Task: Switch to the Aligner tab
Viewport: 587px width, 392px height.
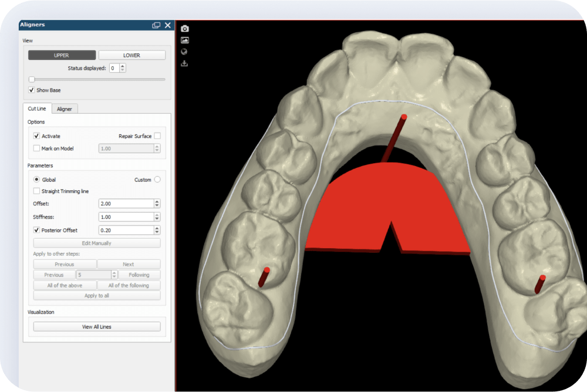Action: coord(65,109)
